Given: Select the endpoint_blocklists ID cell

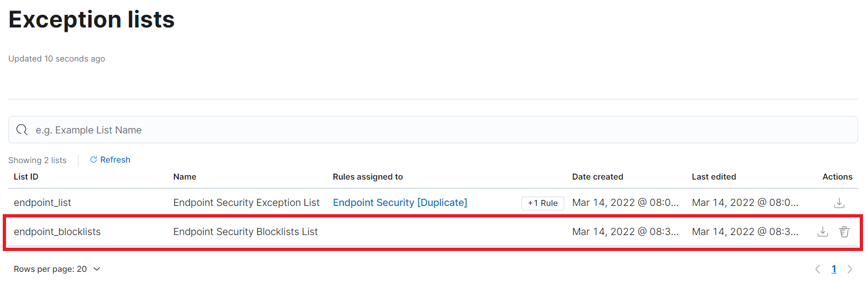Looking at the screenshot, I should (x=58, y=232).
